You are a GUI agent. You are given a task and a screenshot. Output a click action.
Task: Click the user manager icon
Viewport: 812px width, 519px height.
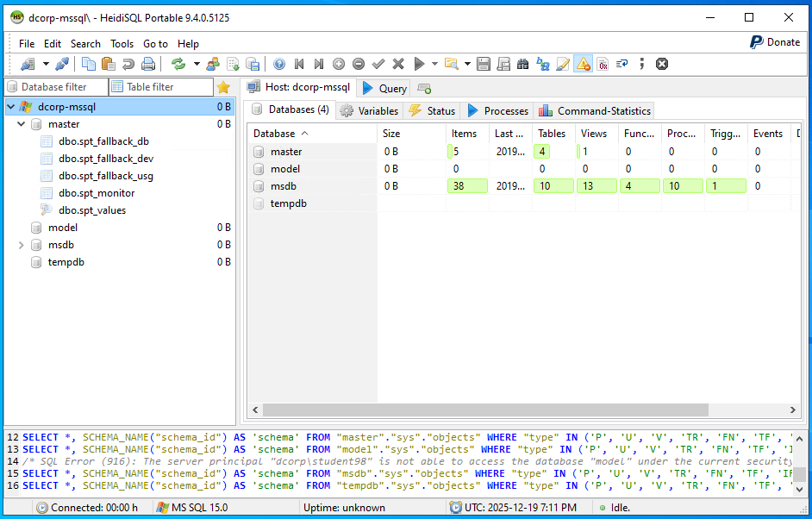click(212, 64)
